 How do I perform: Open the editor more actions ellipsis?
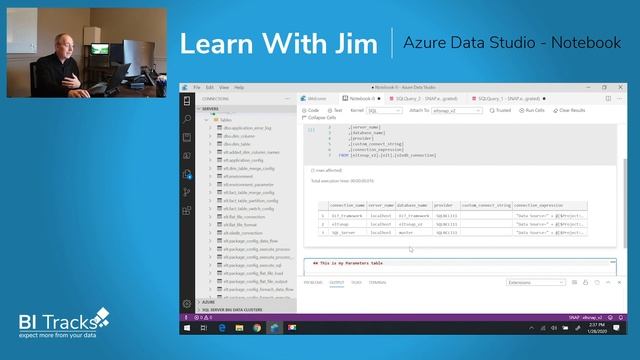click(x=619, y=99)
